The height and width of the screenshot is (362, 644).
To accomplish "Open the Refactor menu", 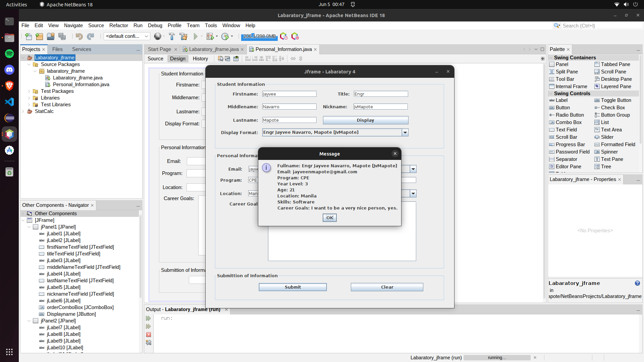I will coord(118,25).
